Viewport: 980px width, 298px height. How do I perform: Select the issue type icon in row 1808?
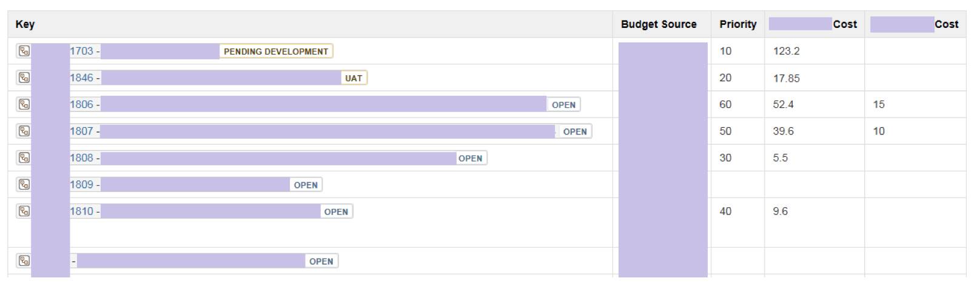coord(24,157)
